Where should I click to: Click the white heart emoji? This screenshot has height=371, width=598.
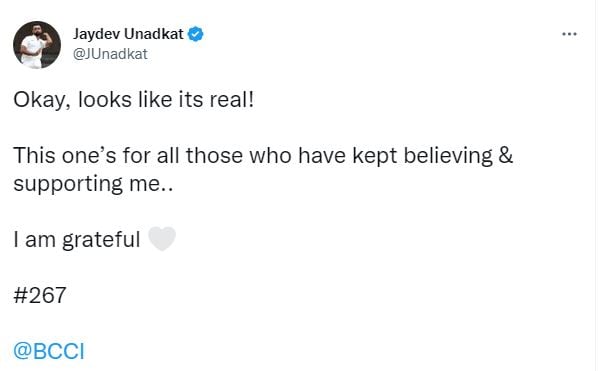click(x=162, y=239)
